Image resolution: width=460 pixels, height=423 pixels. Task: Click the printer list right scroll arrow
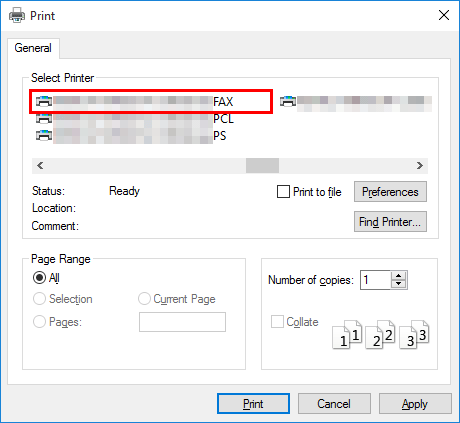(420, 165)
